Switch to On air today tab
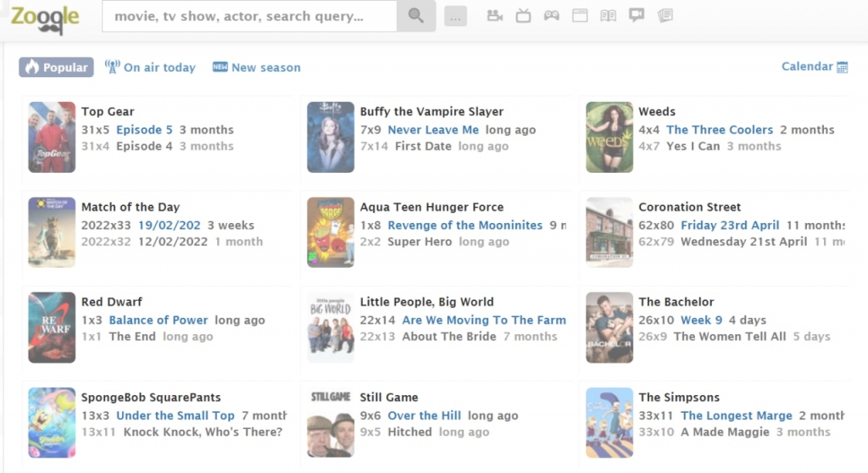This screenshot has width=868, height=473. (150, 67)
